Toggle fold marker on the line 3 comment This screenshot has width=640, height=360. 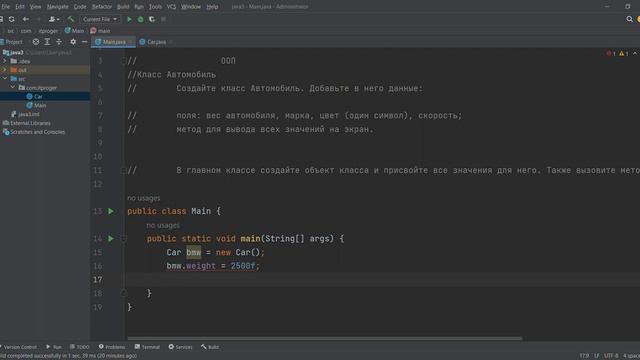123,61
